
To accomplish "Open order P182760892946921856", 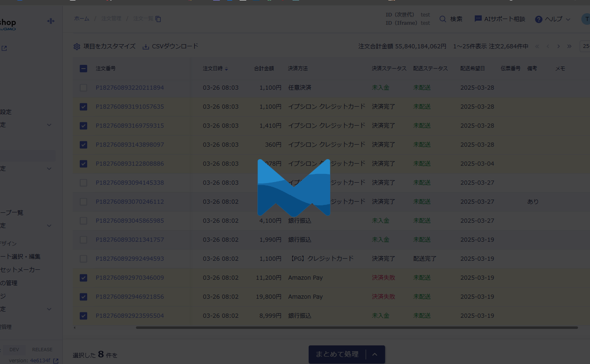I will 130,297.
